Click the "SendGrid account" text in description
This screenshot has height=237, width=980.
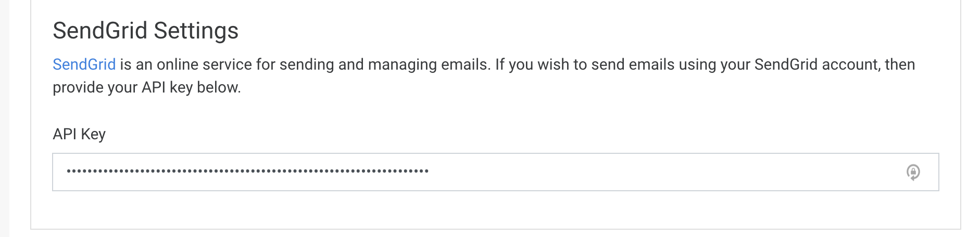816,64
